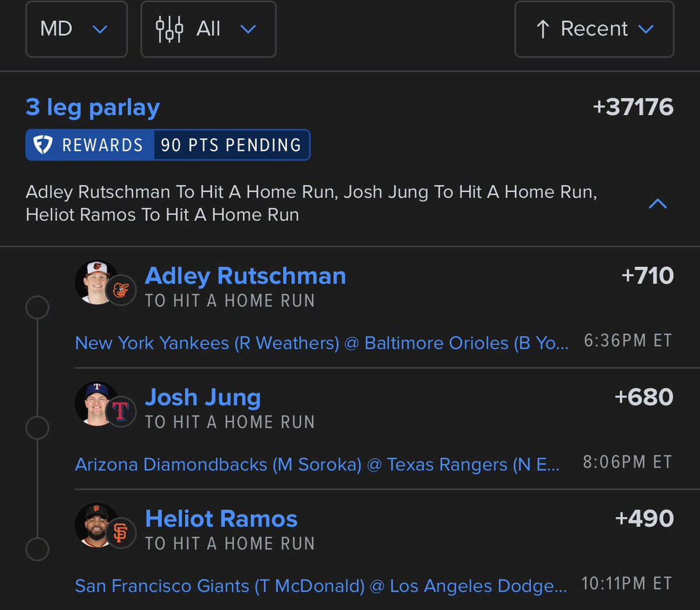The height and width of the screenshot is (610, 700).
Task: Open Diamondbacks @ Rangers game link
Action: point(318,465)
